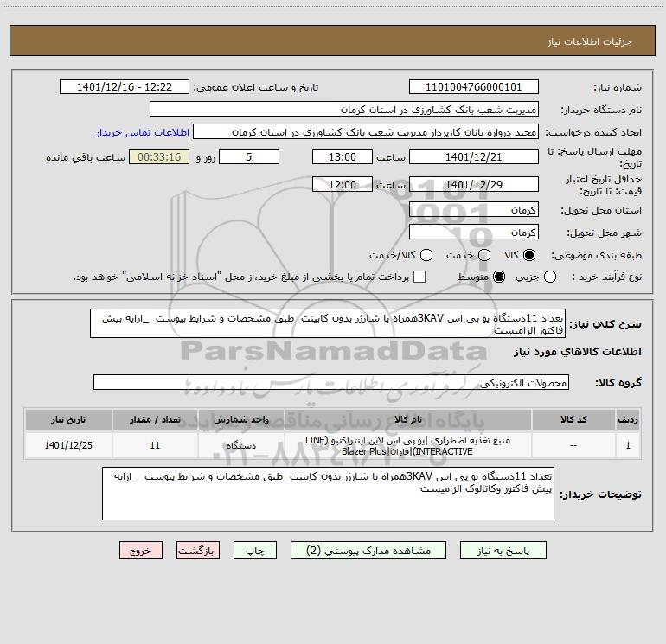This screenshot has height=644, width=666.
Task: Click the شرح کلی نیاز description box
Action: [x=328, y=324]
